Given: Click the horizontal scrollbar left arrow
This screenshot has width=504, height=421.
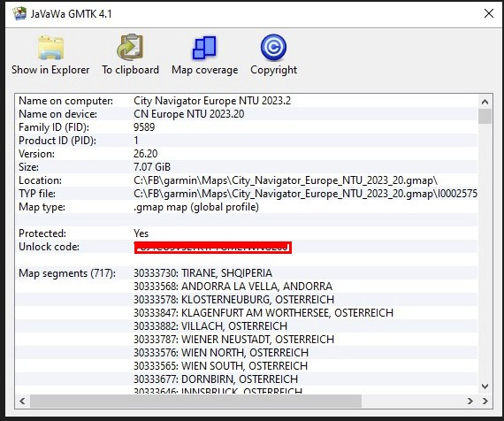Looking at the screenshot, I should [x=22, y=401].
